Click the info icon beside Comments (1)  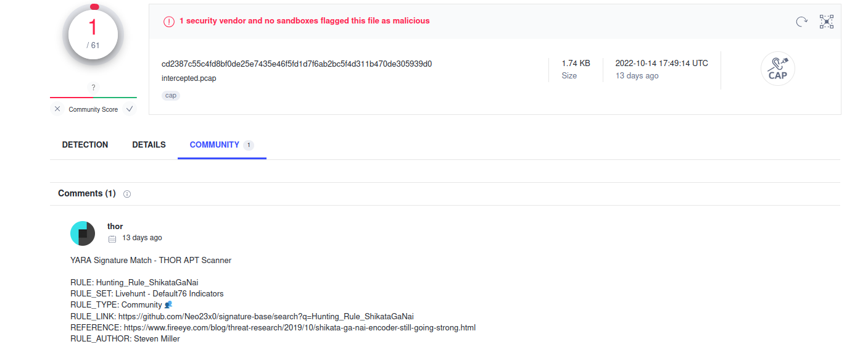[127, 194]
